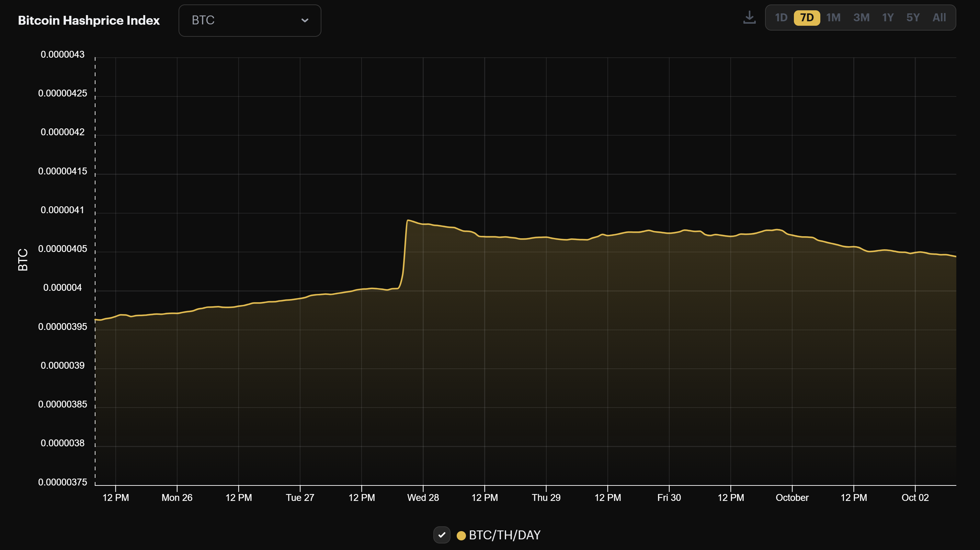Show the 1Y time range
Image resolution: width=980 pixels, height=550 pixels.
click(888, 18)
